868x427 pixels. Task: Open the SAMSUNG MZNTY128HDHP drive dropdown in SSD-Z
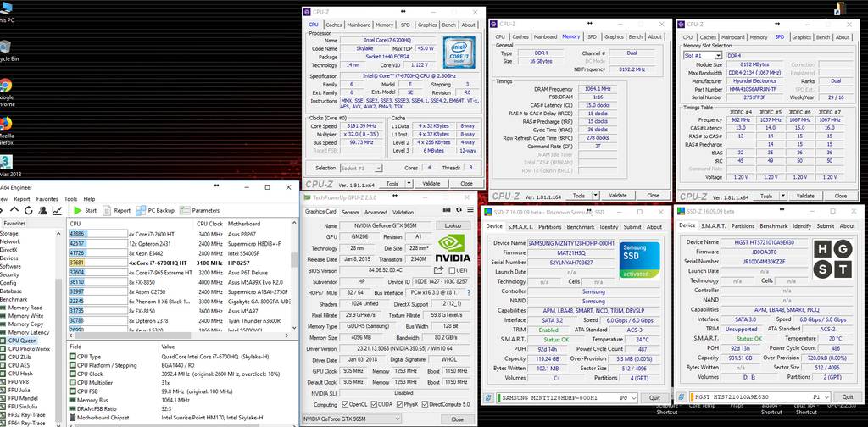point(567,397)
